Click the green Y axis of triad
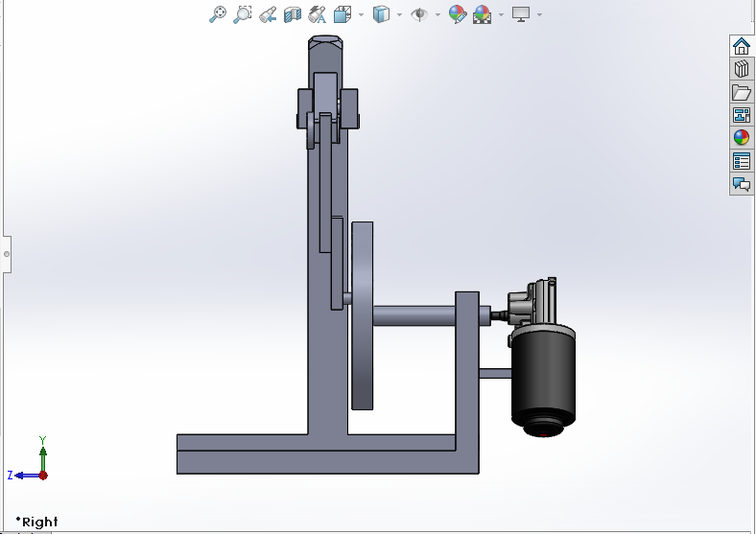Image resolution: width=756 pixels, height=534 pixels. 43,458
